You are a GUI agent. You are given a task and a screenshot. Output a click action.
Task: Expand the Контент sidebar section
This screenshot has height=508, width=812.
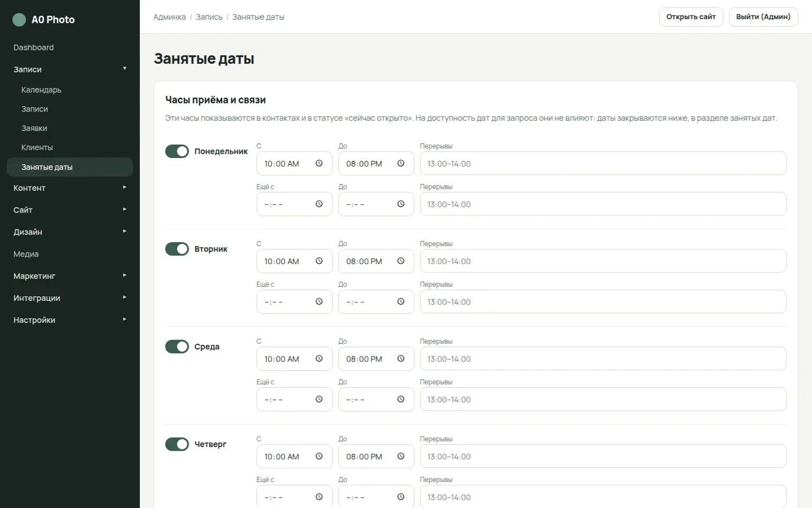(x=70, y=188)
